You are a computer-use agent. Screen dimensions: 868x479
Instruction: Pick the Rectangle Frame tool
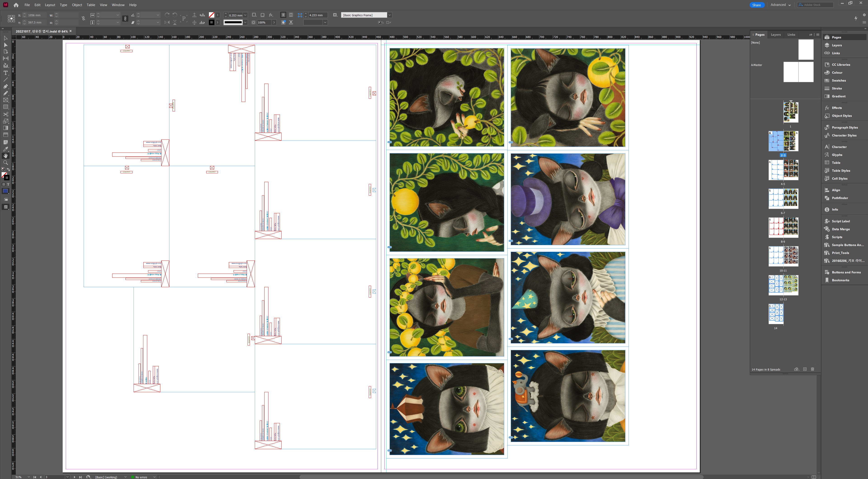pos(5,100)
